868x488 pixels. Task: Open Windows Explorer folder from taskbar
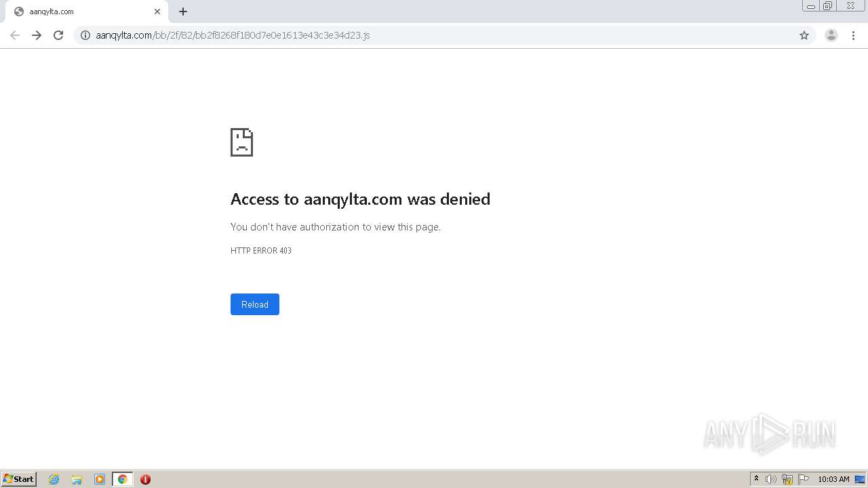tap(77, 479)
